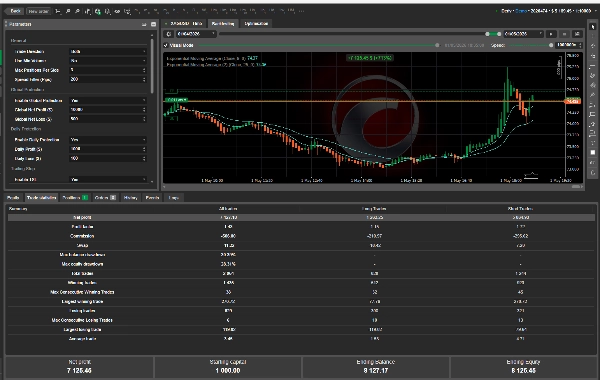Open the Positions tab
The width and height of the screenshot is (600, 380).
coord(75,197)
